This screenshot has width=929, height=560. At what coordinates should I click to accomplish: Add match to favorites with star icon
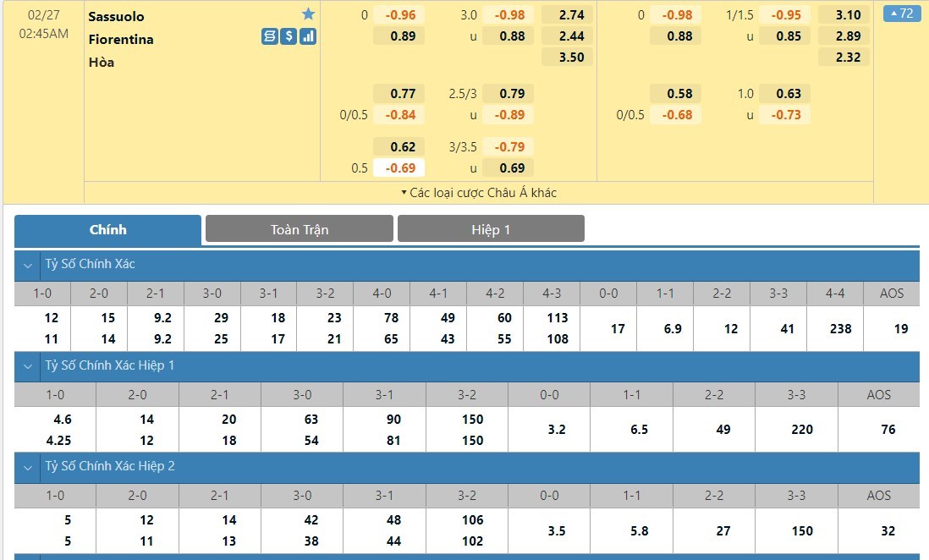308,14
